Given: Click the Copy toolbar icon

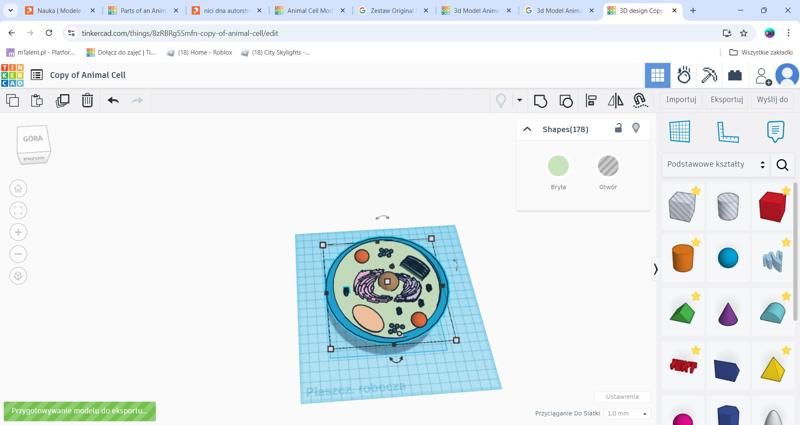Looking at the screenshot, I should tap(13, 101).
